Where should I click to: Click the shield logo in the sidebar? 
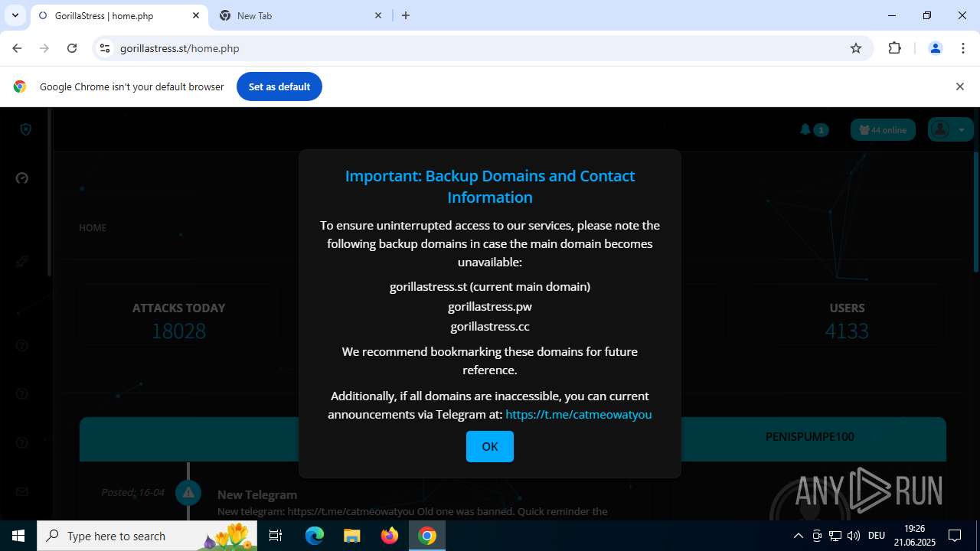pyautogui.click(x=25, y=129)
